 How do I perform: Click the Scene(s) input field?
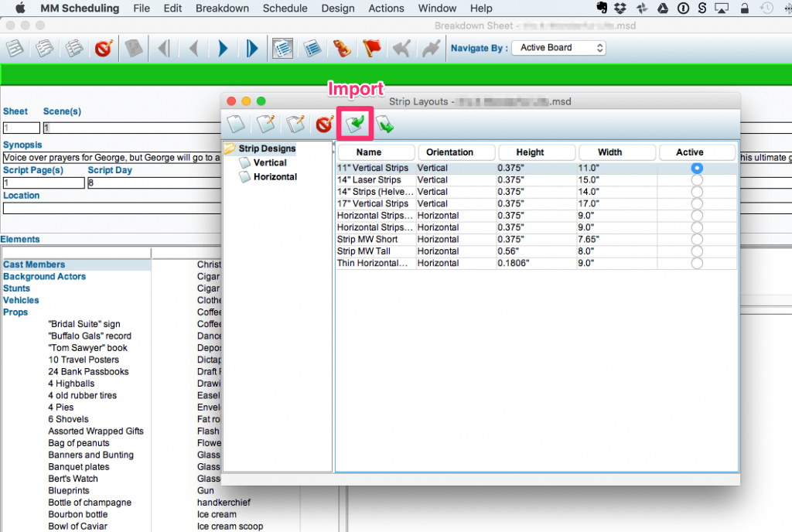(x=132, y=128)
